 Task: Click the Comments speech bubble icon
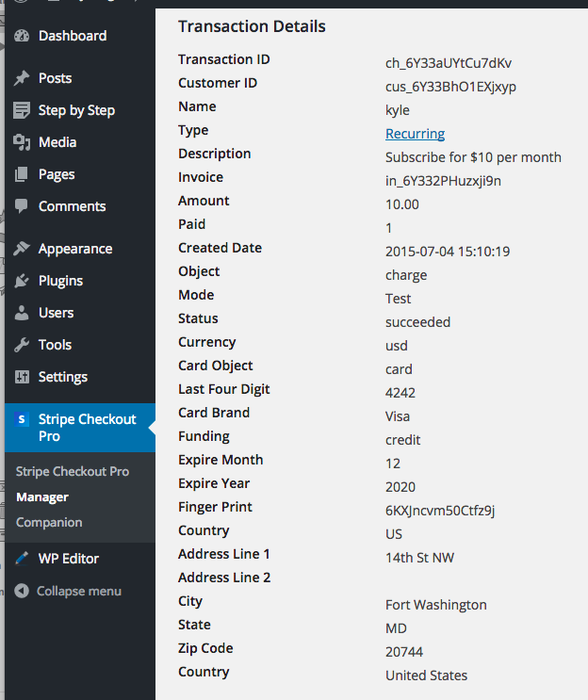pyautogui.click(x=22, y=206)
